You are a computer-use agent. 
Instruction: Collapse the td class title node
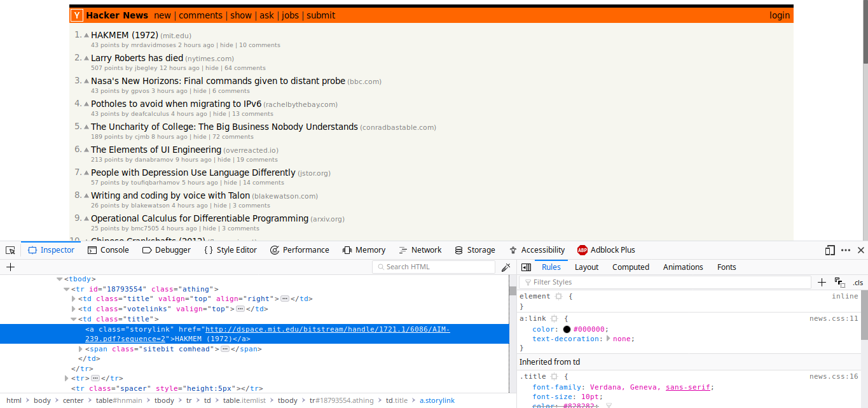pos(73,320)
